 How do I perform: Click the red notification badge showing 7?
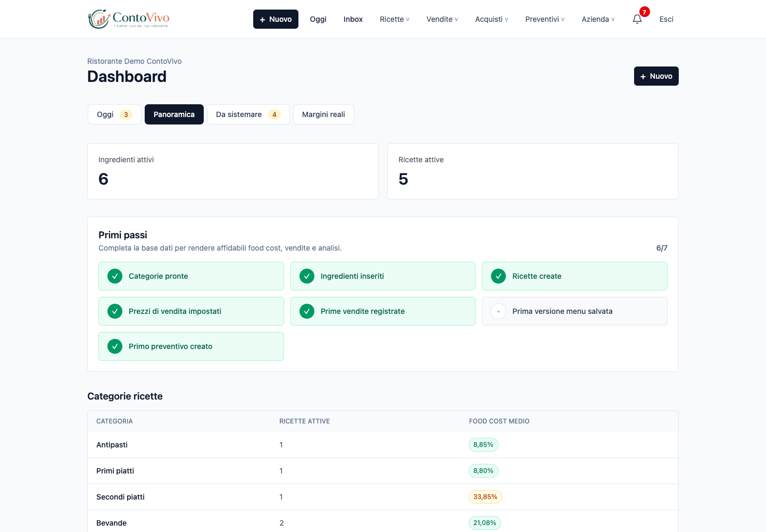pyautogui.click(x=644, y=12)
